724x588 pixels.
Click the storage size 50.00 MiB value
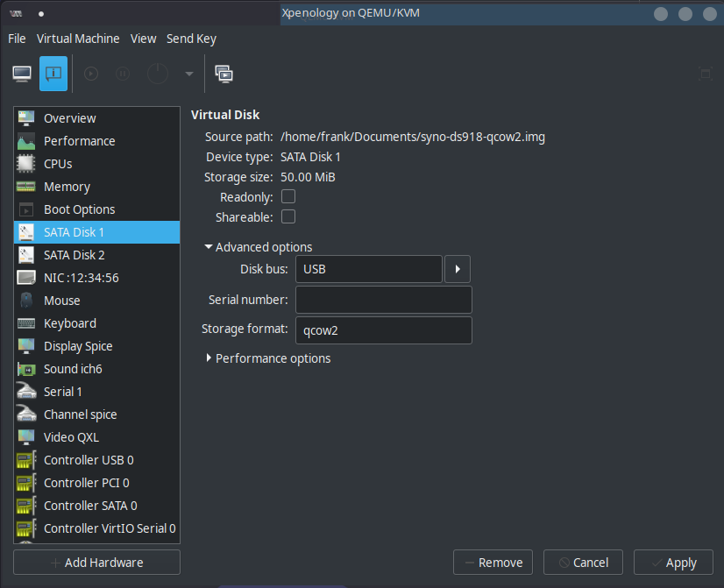[308, 177]
